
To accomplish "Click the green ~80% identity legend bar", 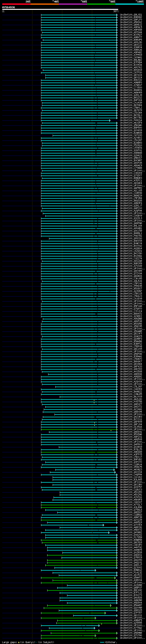I will [x=101, y=4].
